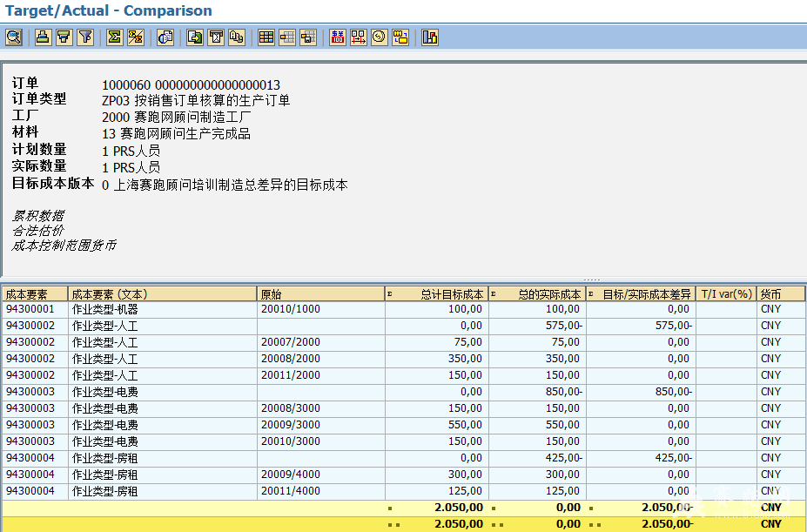The width and height of the screenshot is (807, 532).
Task: Click origin cell 20010/1000
Action: pos(321,309)
